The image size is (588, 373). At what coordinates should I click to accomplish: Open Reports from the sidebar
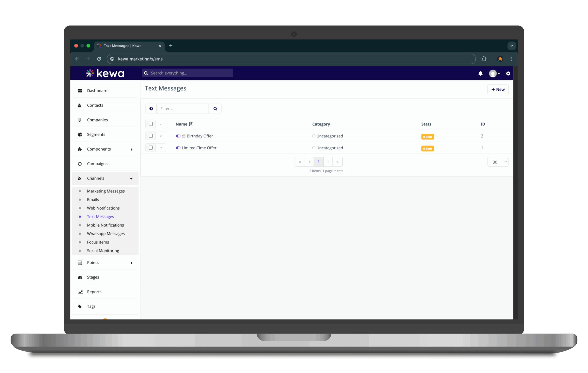coord(94,292)
